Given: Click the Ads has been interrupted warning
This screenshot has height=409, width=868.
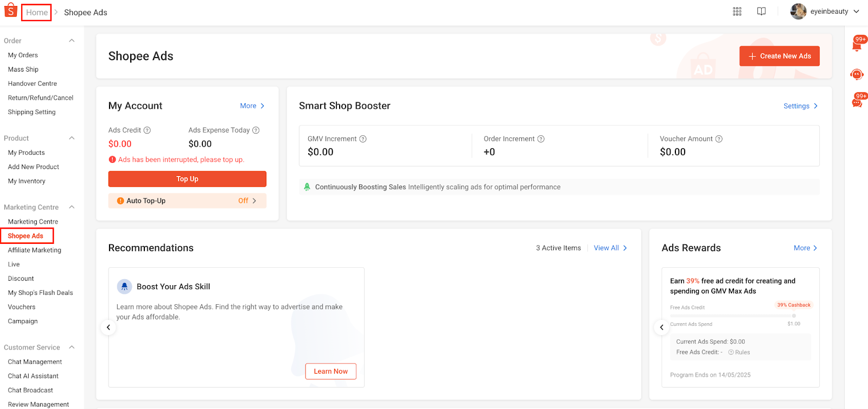Looking at the screenshot, I should tap(176, 160).
